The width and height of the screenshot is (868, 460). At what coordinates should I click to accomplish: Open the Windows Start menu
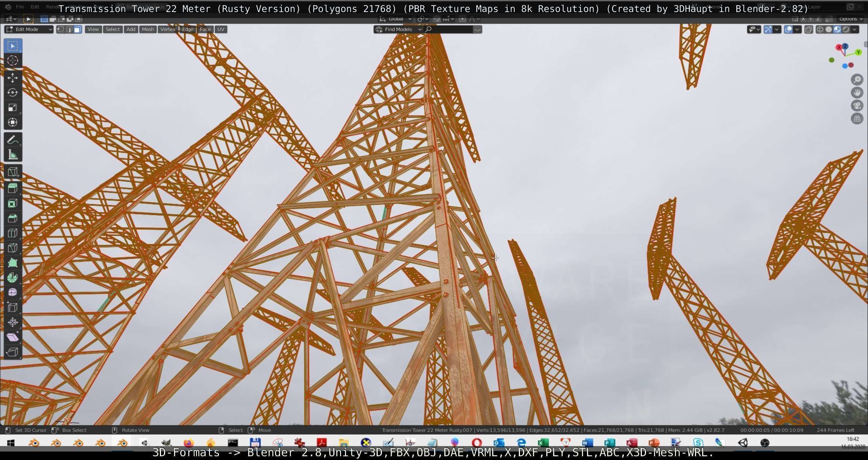[11, 443]
